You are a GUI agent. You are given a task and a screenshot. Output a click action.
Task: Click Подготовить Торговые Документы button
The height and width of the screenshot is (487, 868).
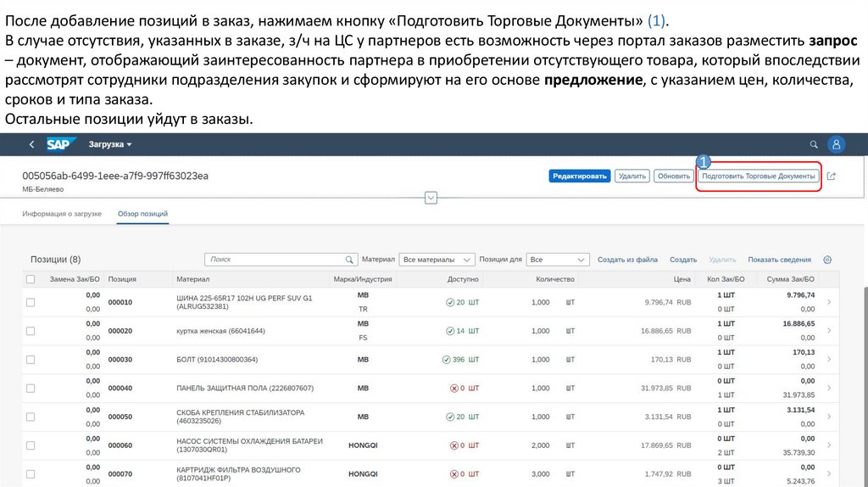pos(759,176)
